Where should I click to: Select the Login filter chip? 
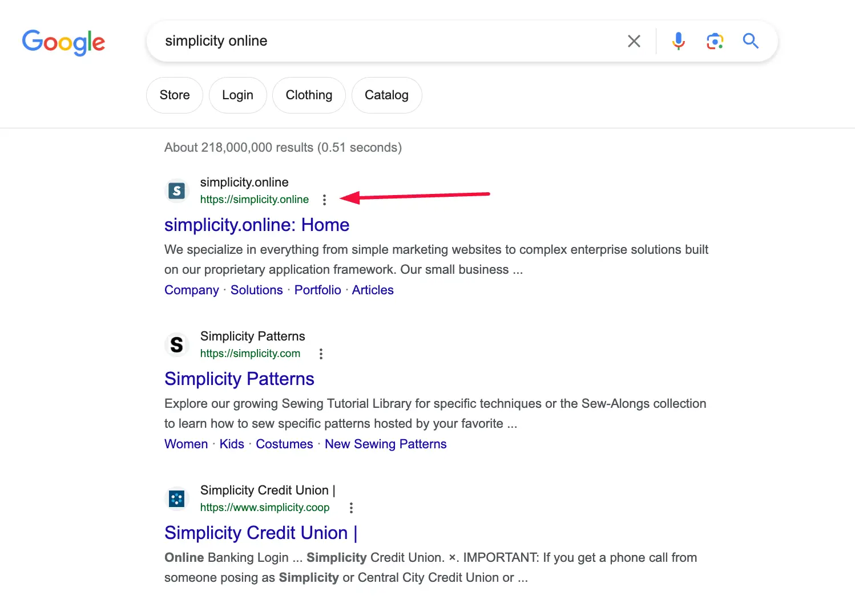pos(237,95)
